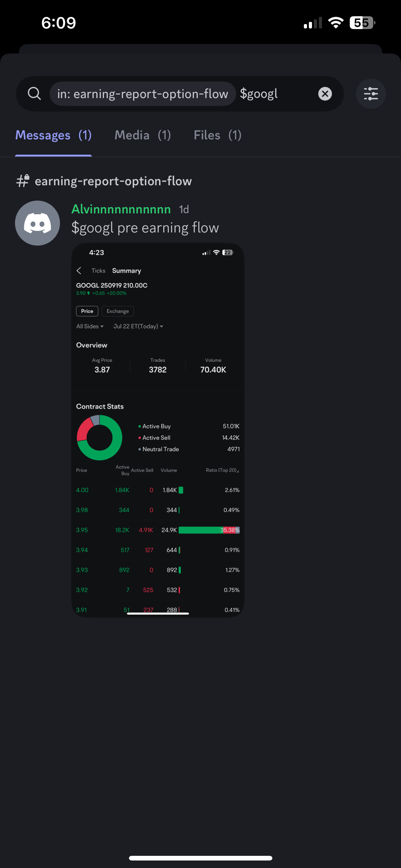Open the GOOGL option flow screenshot attachment
Screen dimensions: 401x868
(x=158, y=430)
